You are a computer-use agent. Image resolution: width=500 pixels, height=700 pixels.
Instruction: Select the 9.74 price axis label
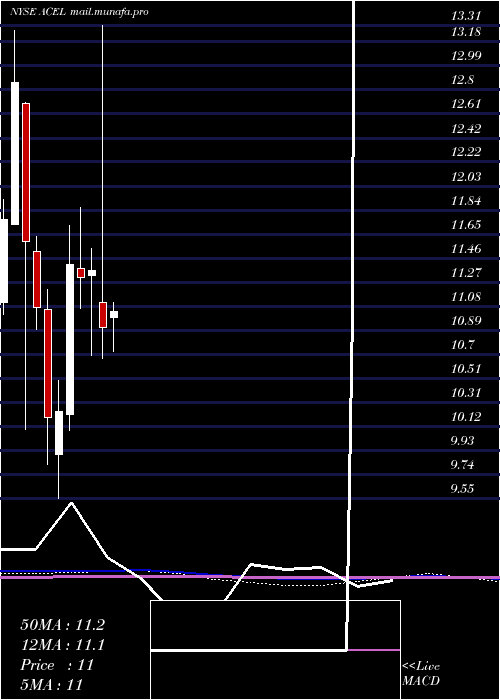(462, 466)
